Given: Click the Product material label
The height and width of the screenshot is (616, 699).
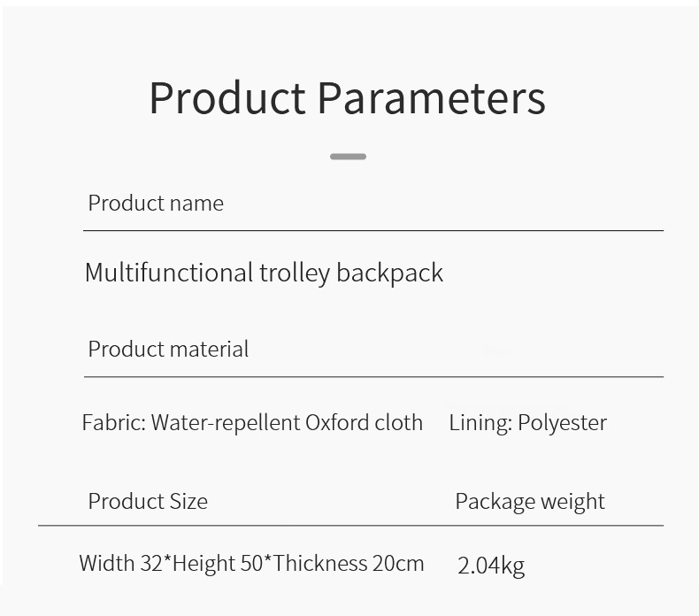Looking at the screenshot, I should [168, 349].
